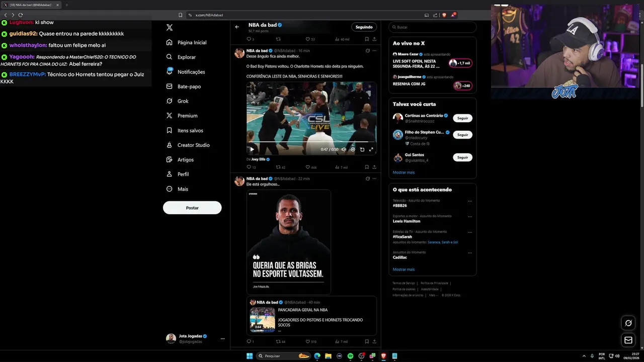Viewport: 644px width, 362px height.
Task: Like the post with 444 likes
Action: coord(311,167)
